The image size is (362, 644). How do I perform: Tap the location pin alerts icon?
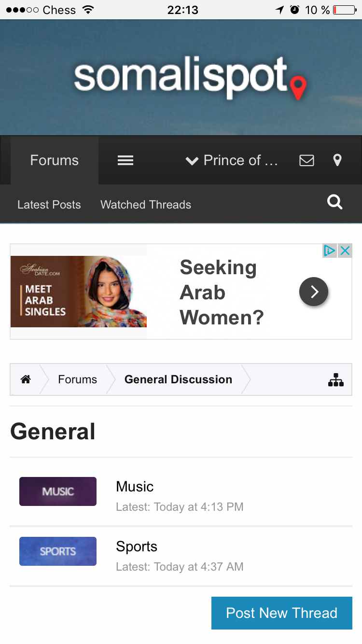(x=337, y=160)
